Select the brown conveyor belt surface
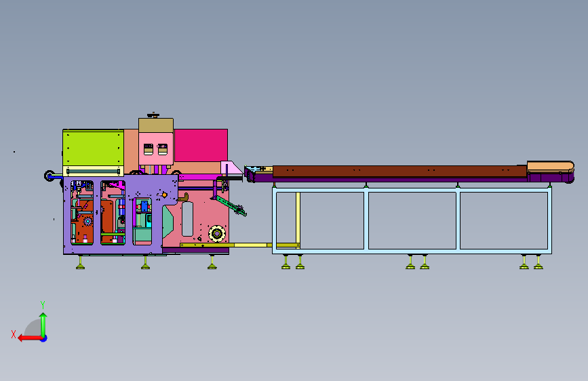Viewport: 588px width, 381px height. click(x=399, y=171)
